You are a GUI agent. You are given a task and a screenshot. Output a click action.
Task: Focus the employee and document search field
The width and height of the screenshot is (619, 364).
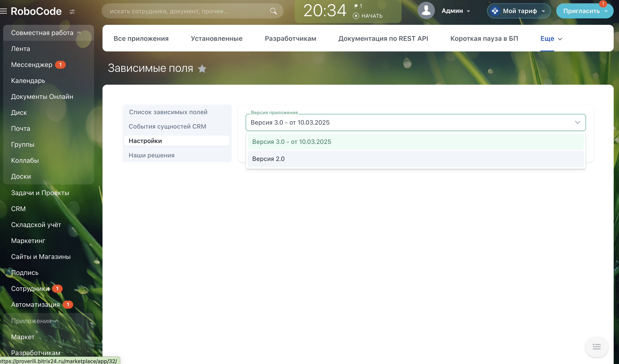tap(187, 11)
